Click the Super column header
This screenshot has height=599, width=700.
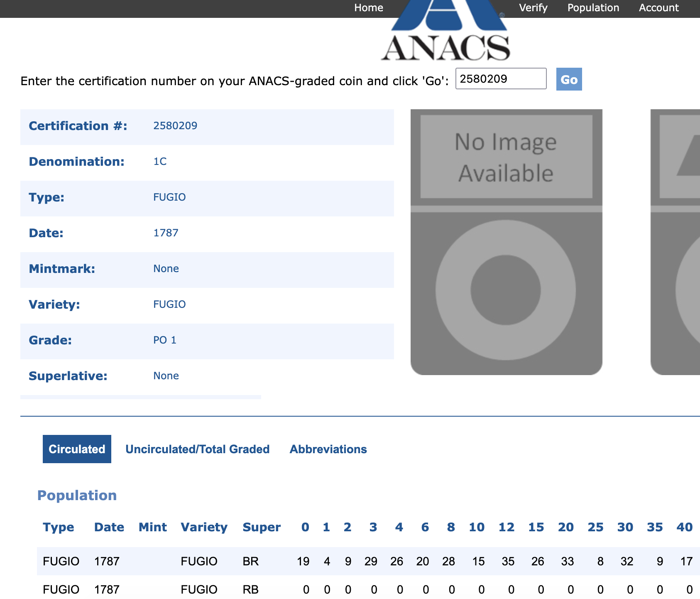262,527
